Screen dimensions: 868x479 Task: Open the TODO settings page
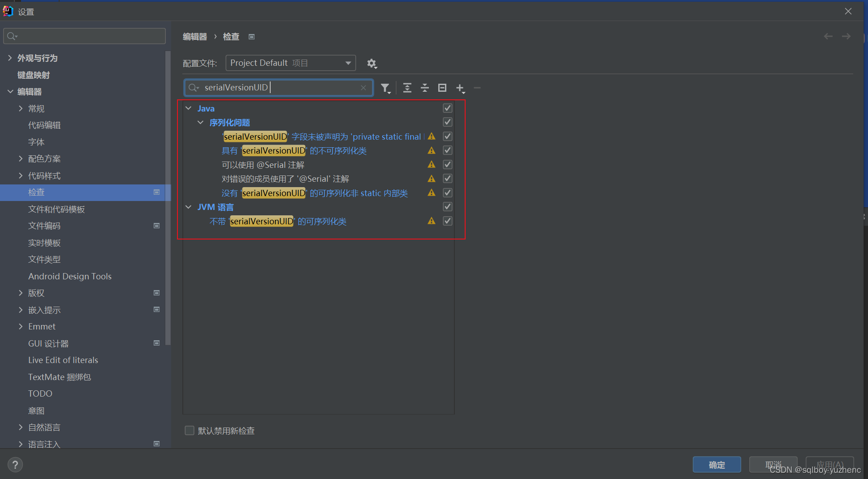[40, 393]
